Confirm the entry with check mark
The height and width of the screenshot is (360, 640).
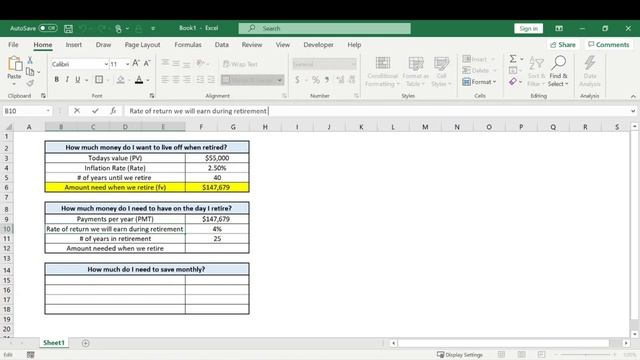pos(95,111)
